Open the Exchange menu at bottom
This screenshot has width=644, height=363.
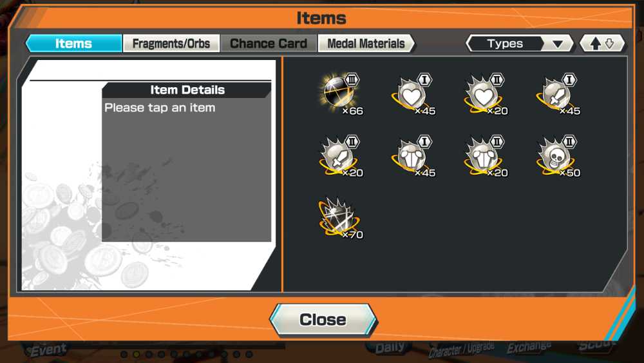pyautogui.click(x=529, y=348)
